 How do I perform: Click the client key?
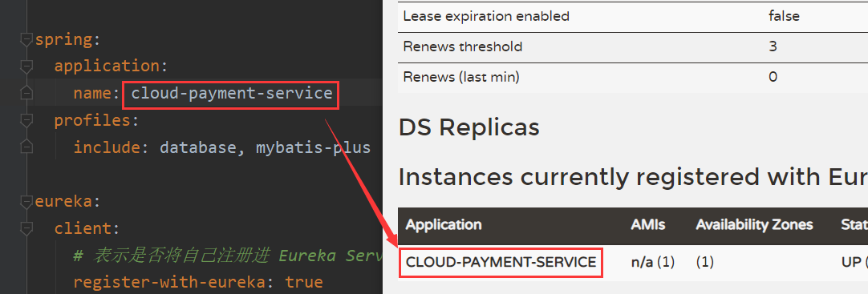click(83, 228)
